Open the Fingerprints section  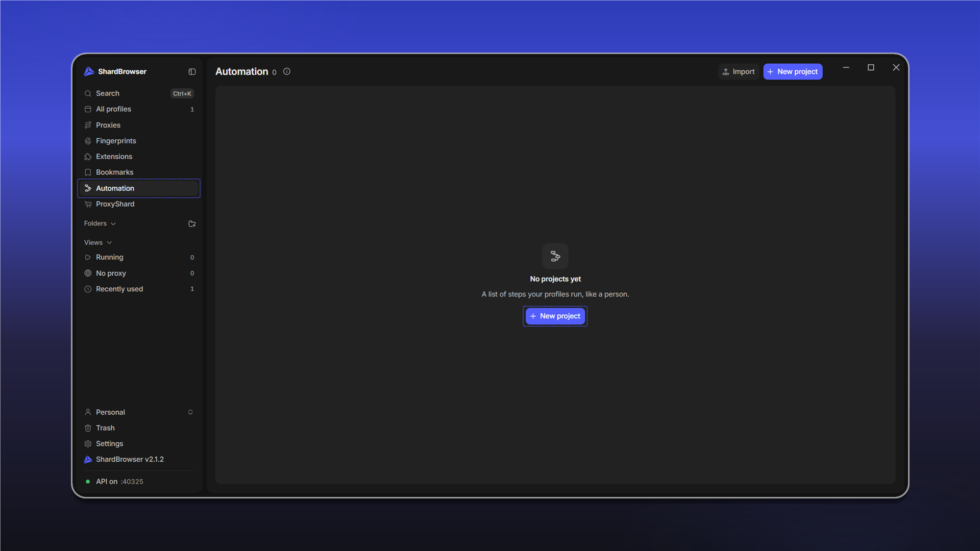(x=139, y=141)
